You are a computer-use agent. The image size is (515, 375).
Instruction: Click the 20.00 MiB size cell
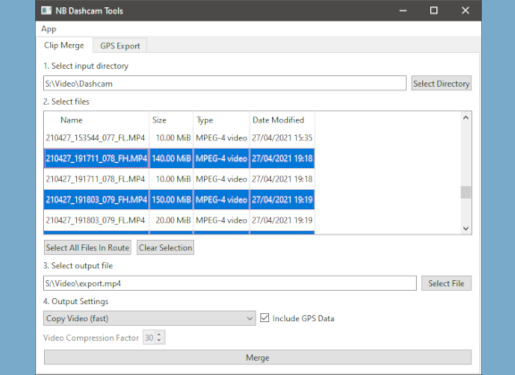(x=171, y=220)
